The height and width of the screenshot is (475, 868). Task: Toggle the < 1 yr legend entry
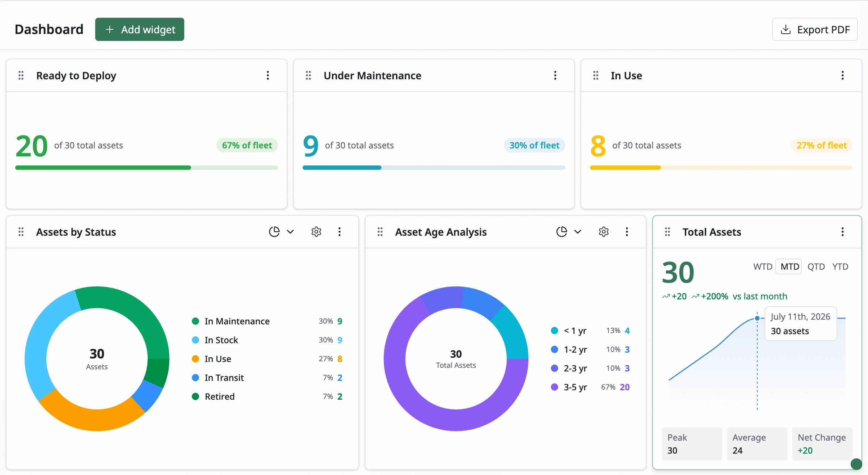590,331
